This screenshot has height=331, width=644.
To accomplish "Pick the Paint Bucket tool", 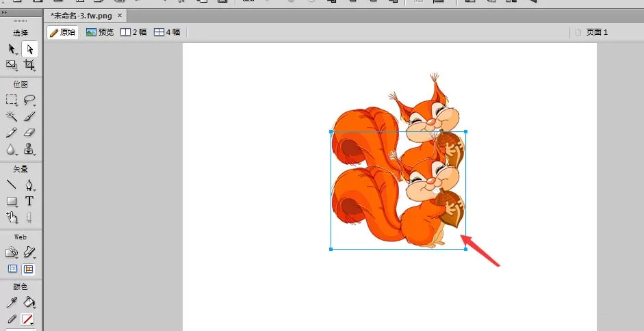I will [x=29, y=303].
